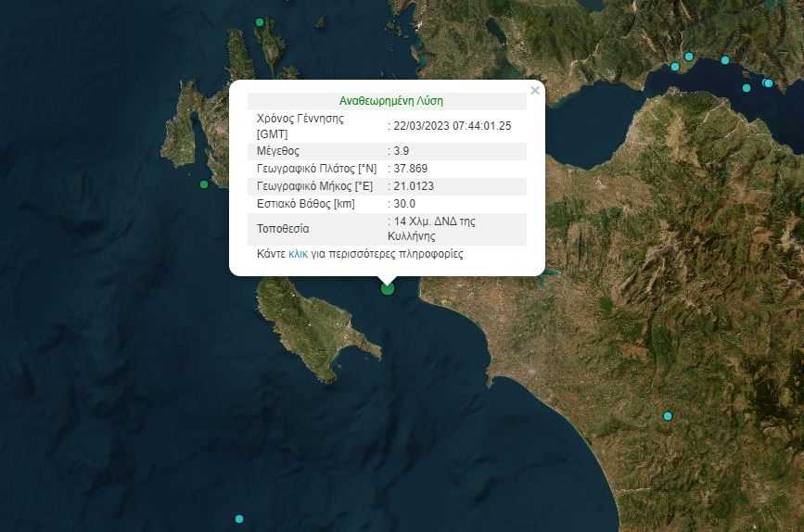The image size is (804, 532).
Task: Click the location text '14 Χλμ. ΔΝΔ της Κυλλήνης'
Action: 435,228
